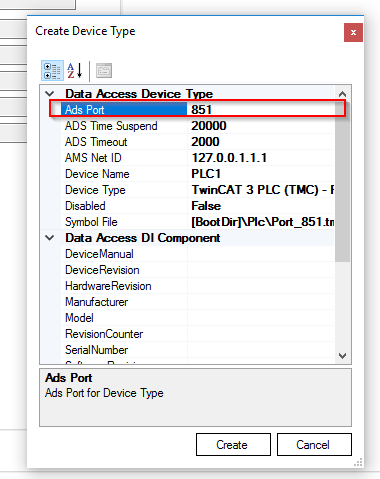The width and height of the screenshot is (380, 479).
Task: Edit the Ads Port value 851
Action: [x=261, y=110]
